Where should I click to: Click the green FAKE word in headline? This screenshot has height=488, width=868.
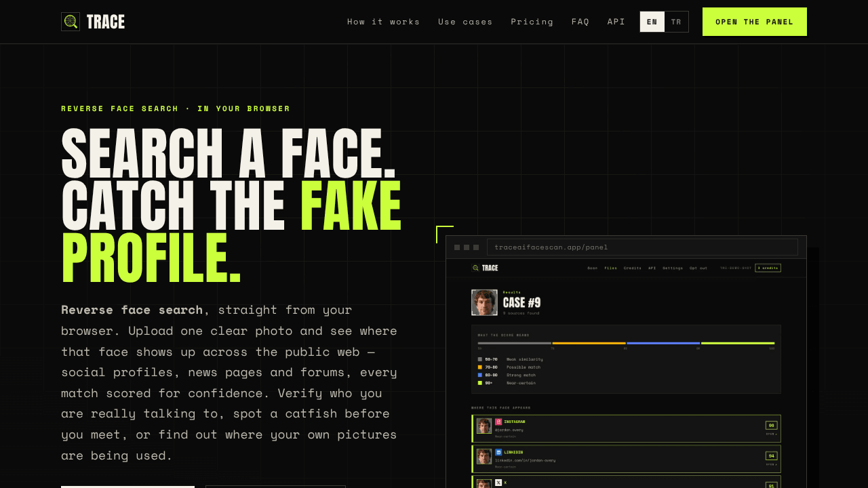(351, 206)
